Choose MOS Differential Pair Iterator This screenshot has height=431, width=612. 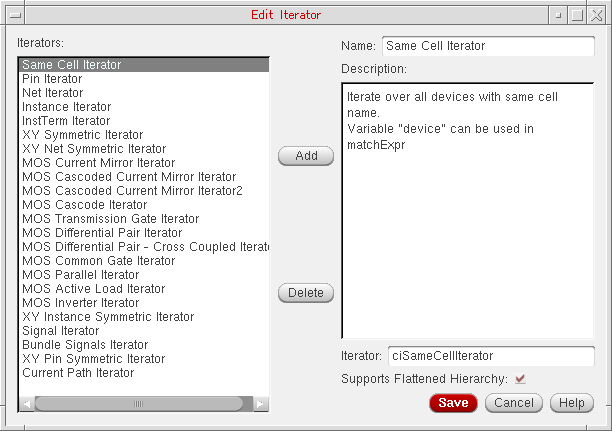(x=144, y=233)
